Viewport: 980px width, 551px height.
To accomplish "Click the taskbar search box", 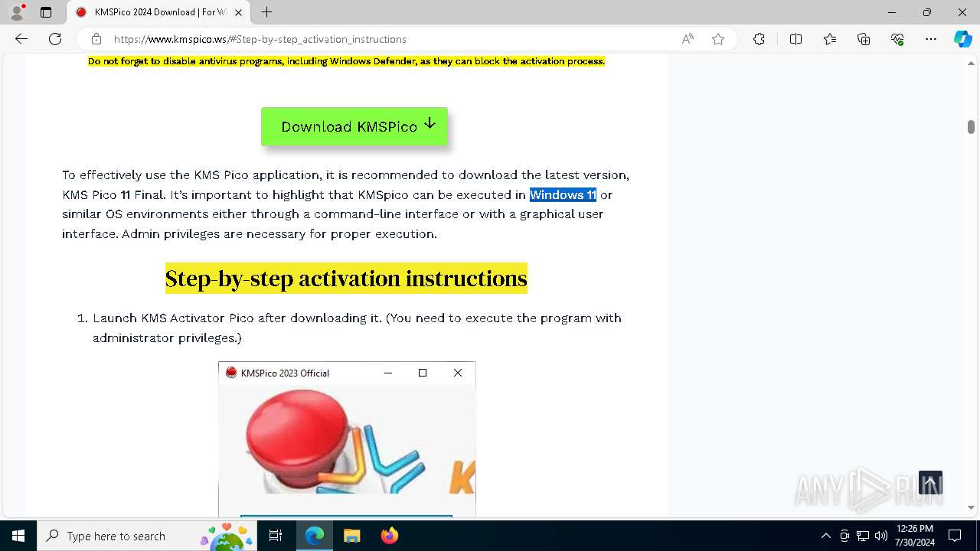I will click(x=147, y=536).
